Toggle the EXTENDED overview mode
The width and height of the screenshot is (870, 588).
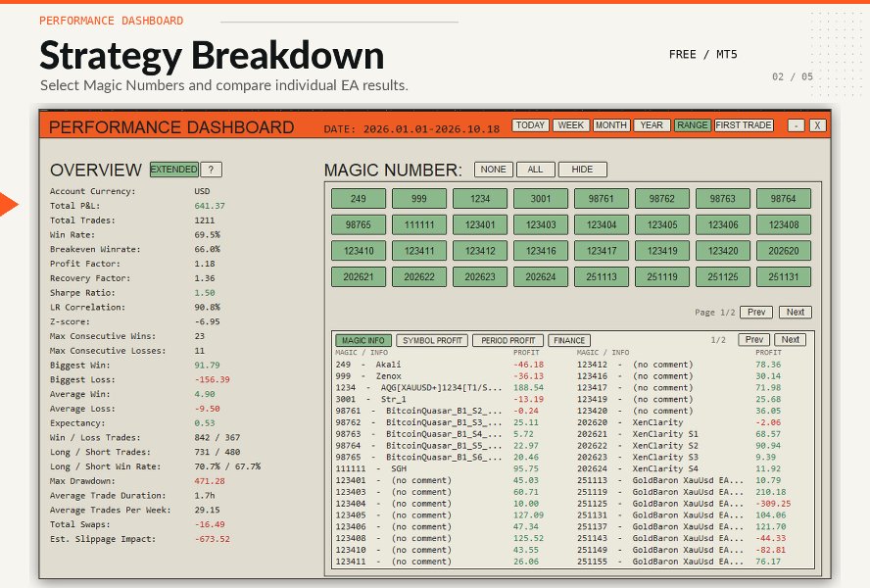point(173,170)
